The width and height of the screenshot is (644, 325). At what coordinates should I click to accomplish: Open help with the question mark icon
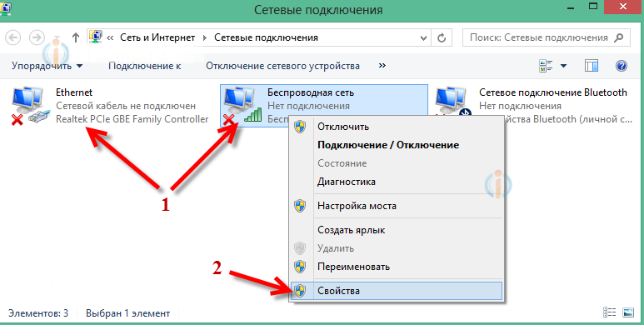point(622,66)
